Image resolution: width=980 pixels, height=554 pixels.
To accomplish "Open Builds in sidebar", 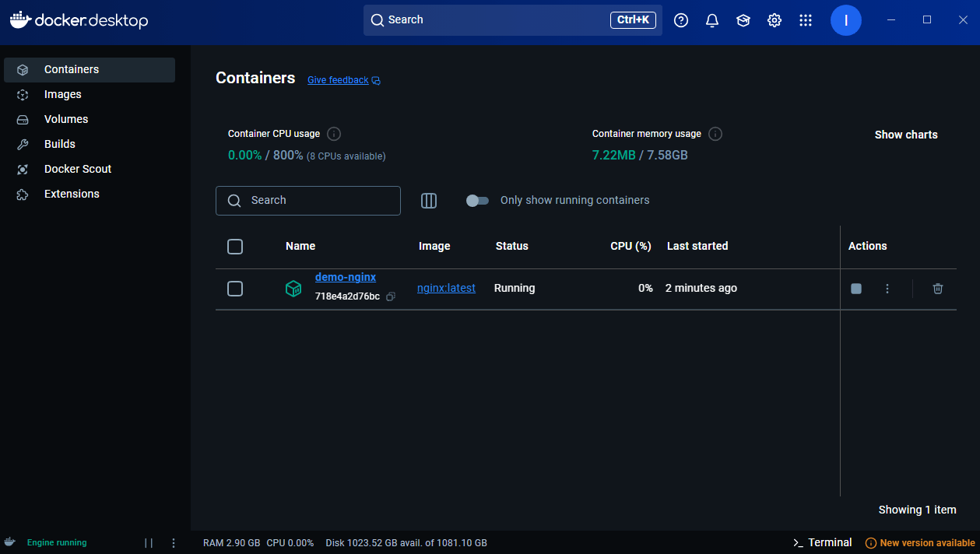I will (x=90, y=144).
